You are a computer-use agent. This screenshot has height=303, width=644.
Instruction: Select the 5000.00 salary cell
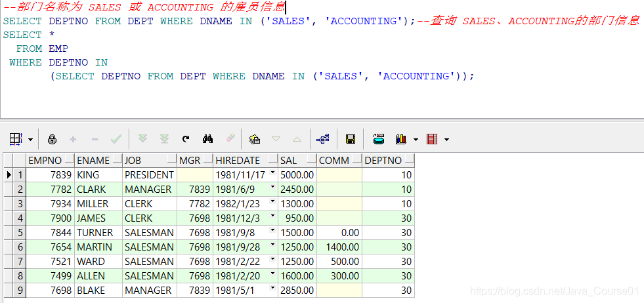[297, 175]
